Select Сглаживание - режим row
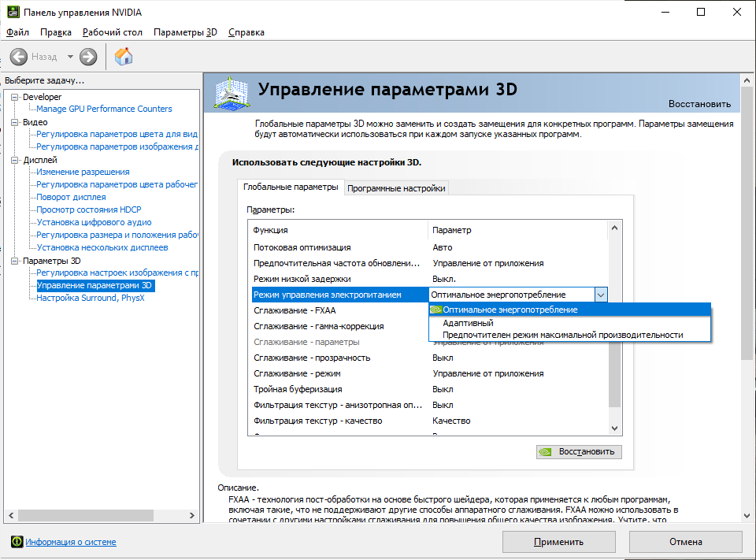Image resolution: width=756 pixels, height=560 pixels. [x=429, y=374]
